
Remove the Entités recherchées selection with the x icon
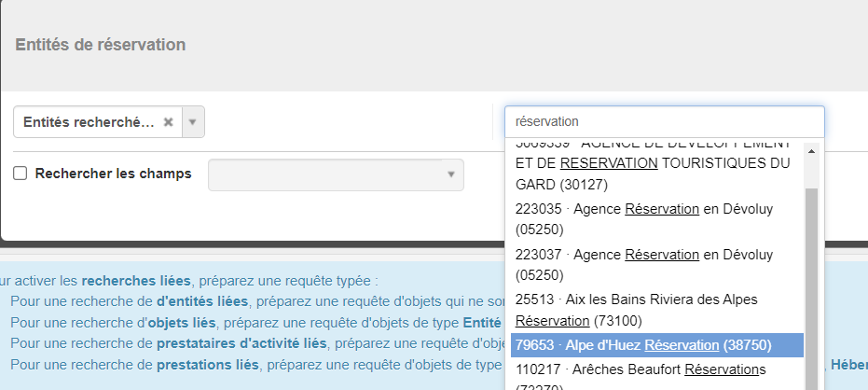[x=168, y=122]
